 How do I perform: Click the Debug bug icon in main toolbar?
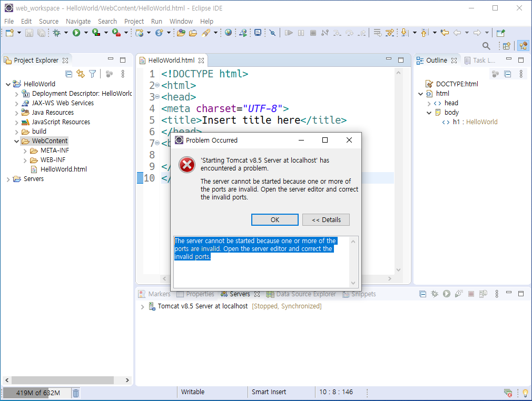[57, 33]
